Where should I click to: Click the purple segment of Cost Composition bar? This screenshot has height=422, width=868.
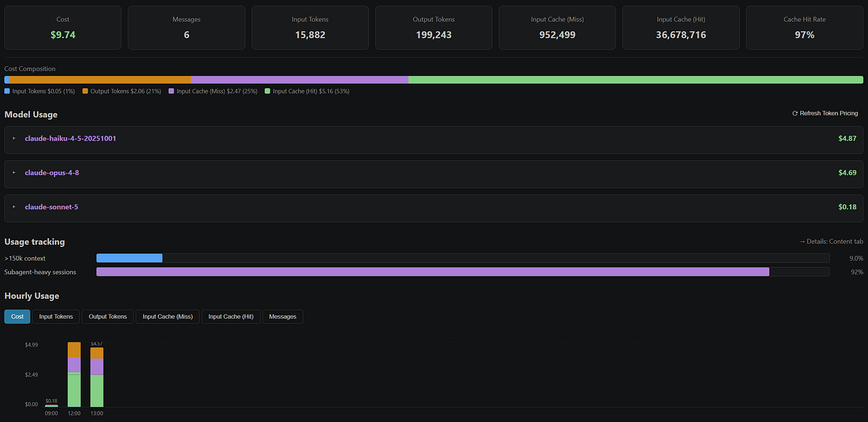(299, 80)
